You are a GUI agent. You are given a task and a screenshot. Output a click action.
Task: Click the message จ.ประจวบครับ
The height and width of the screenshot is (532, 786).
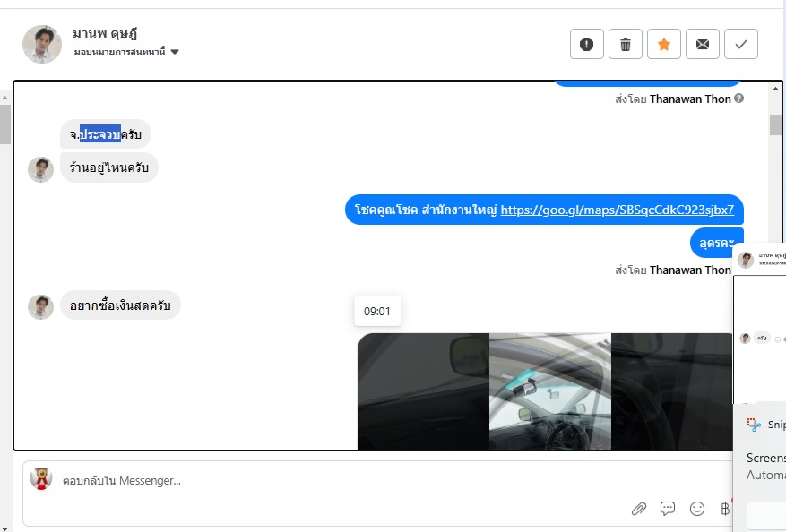point(105,134)
